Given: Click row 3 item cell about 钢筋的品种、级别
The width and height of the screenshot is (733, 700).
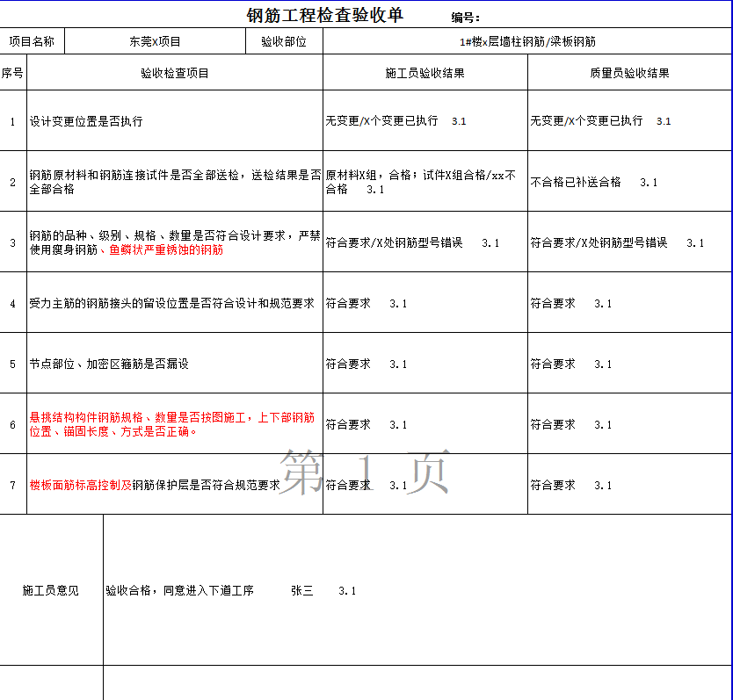Looking at the screenshot, I should pyautogui.click(x=175, y=242).
